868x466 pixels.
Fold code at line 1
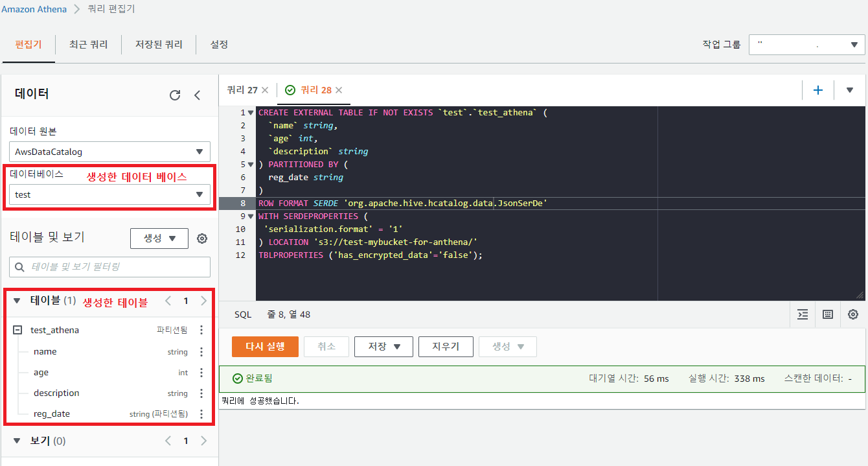click(x=251, y=113)
